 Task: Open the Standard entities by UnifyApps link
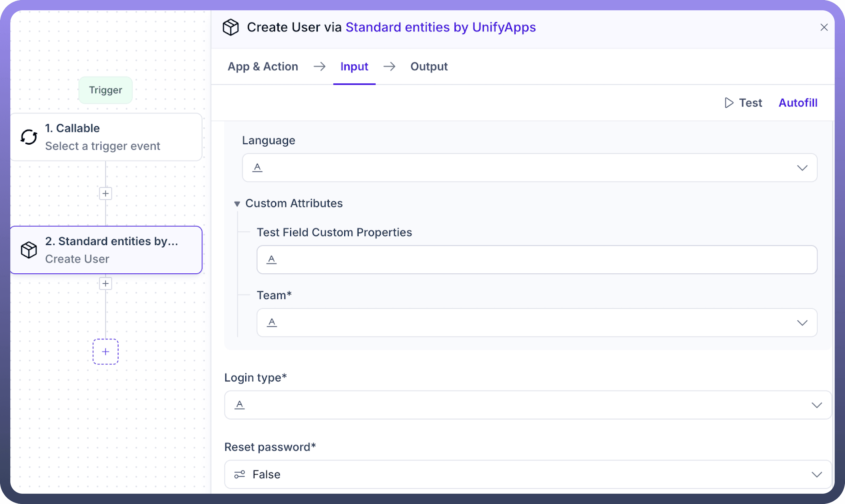tap(441, 27)
